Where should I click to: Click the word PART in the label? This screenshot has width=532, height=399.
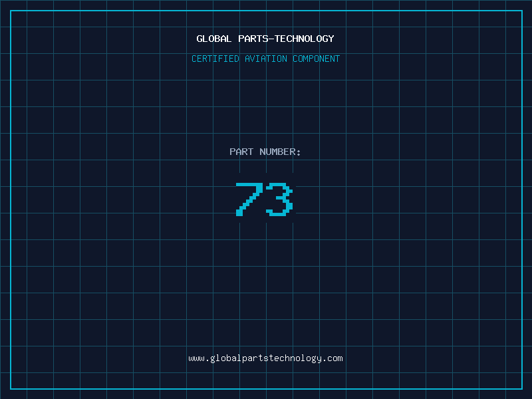(x=241, y=152)
